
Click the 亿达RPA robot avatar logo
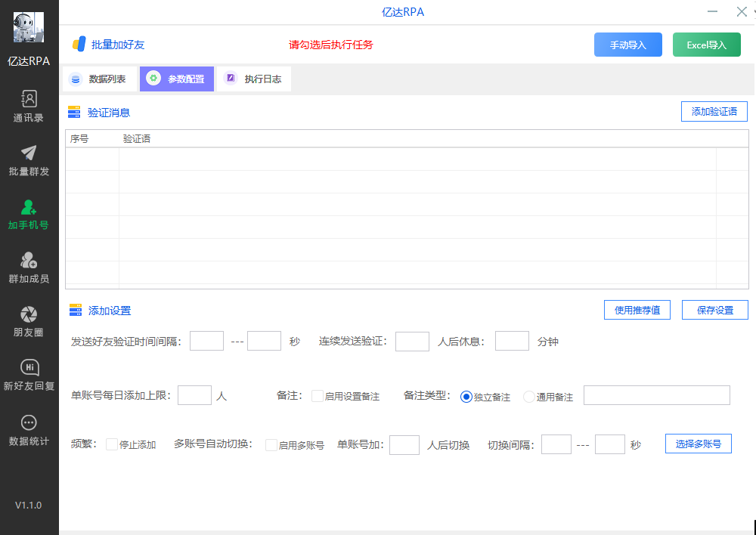pyautogui.click(x=29, y=27)
